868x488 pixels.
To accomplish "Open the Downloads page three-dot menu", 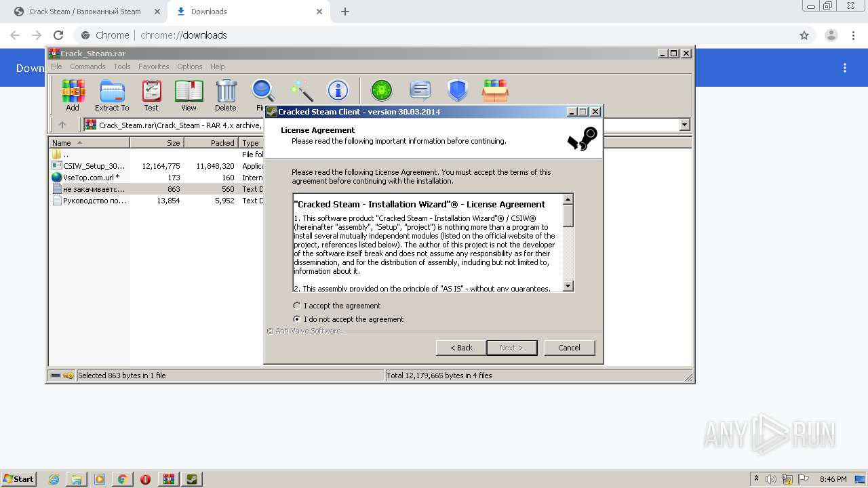I will 845,68.
